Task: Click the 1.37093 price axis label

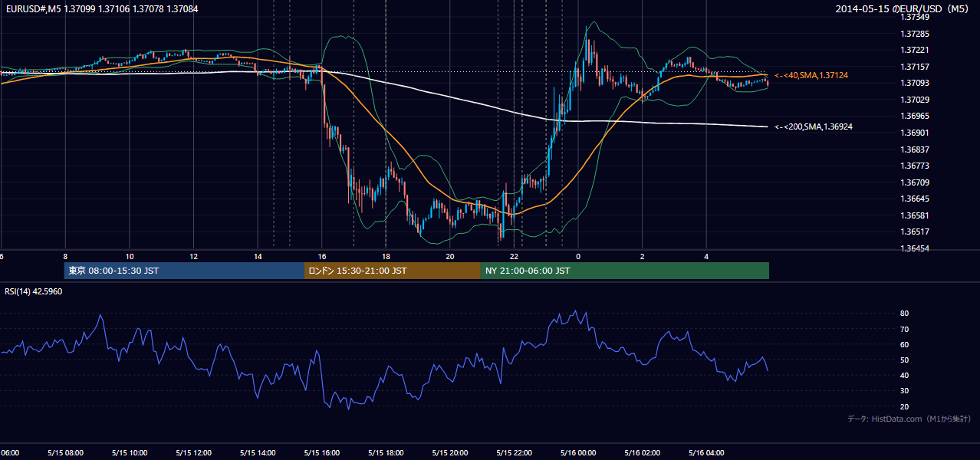Action: [915, 83]
